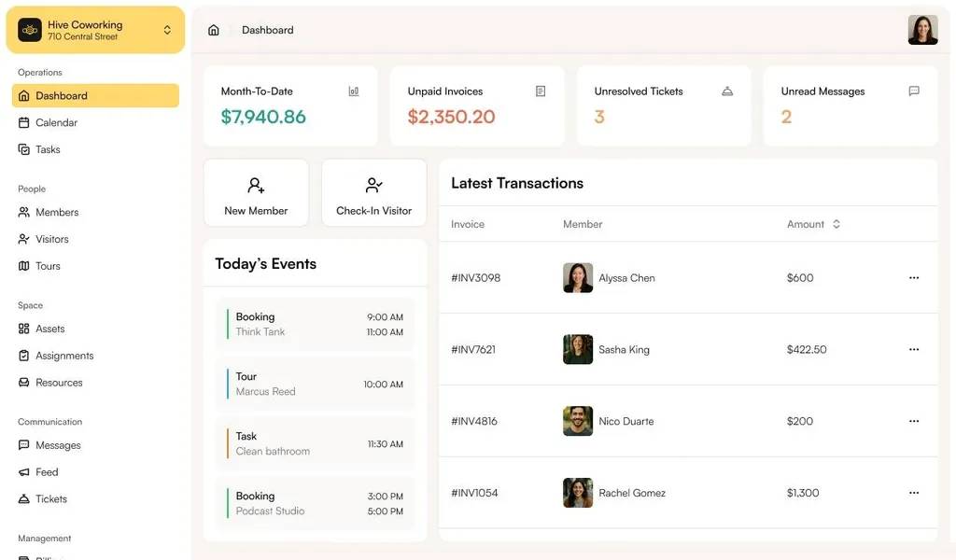Image resolution: width=956 pixels, height=560 pixels.
Task: Open the Calendar from the sidebar
Action: tap(58, 121)
